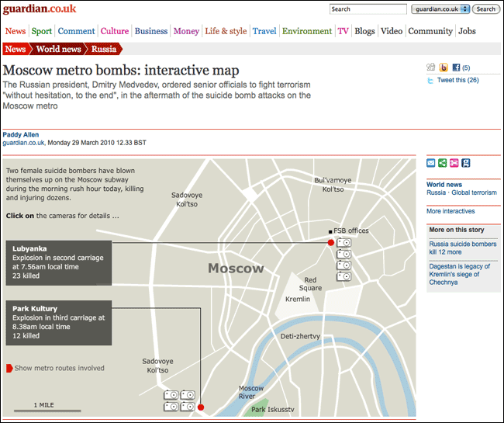Click the red arrow beside metro routes text
Viewport: 504px width, 423px height.
9,368
